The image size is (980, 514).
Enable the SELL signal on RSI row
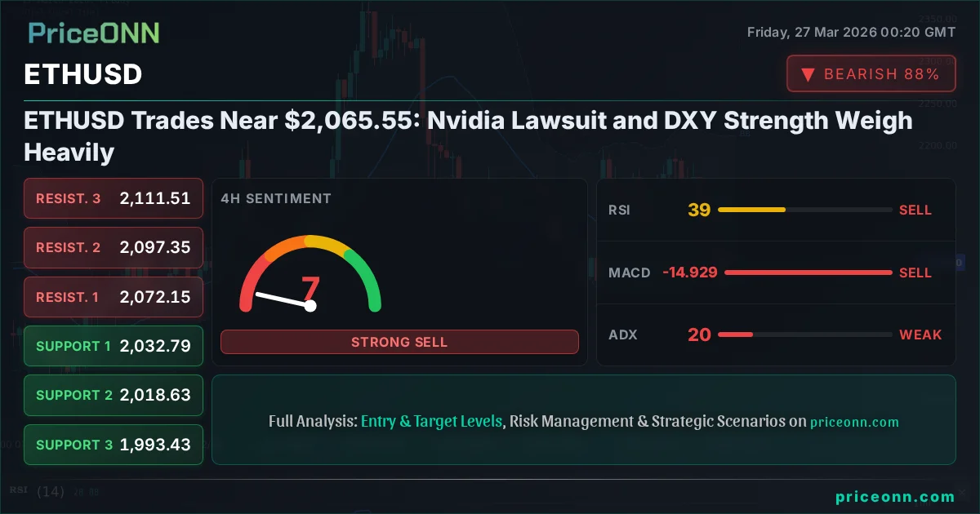915,210
